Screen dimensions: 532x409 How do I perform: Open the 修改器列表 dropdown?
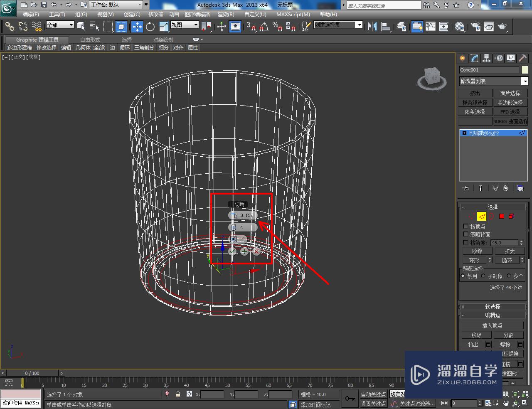[493, 81]
